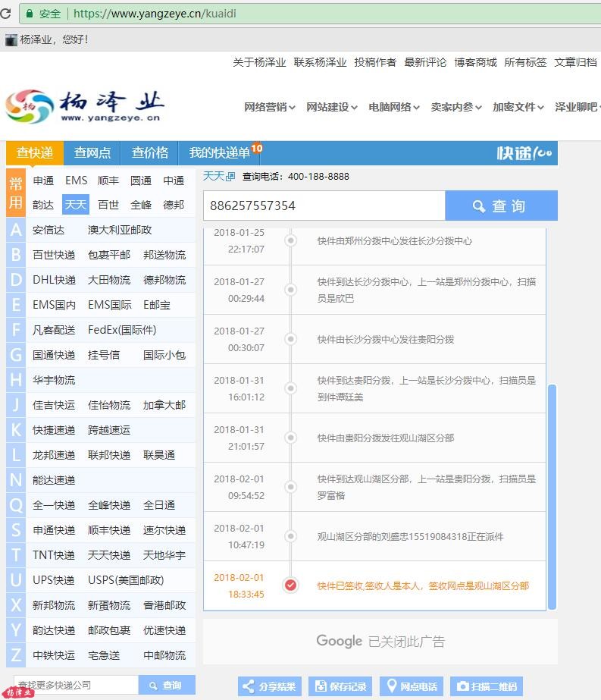
Task: Expand the 加密文件 dropdown menu
Action: 518,107
